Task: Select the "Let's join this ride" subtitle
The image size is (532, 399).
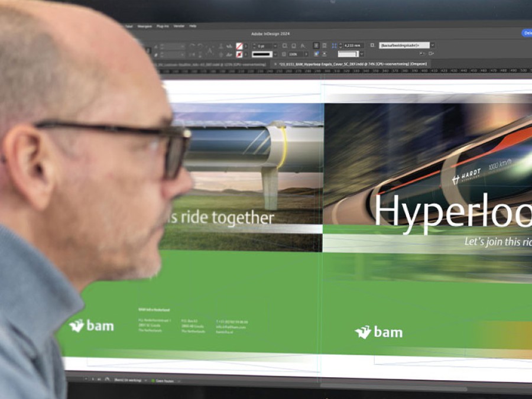Action: 498,242
